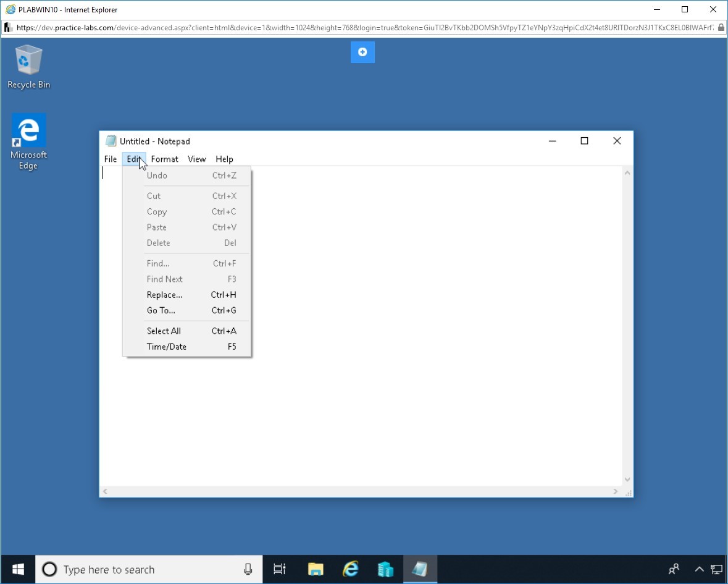Click the site favicon in address bar

click(8, 27)
